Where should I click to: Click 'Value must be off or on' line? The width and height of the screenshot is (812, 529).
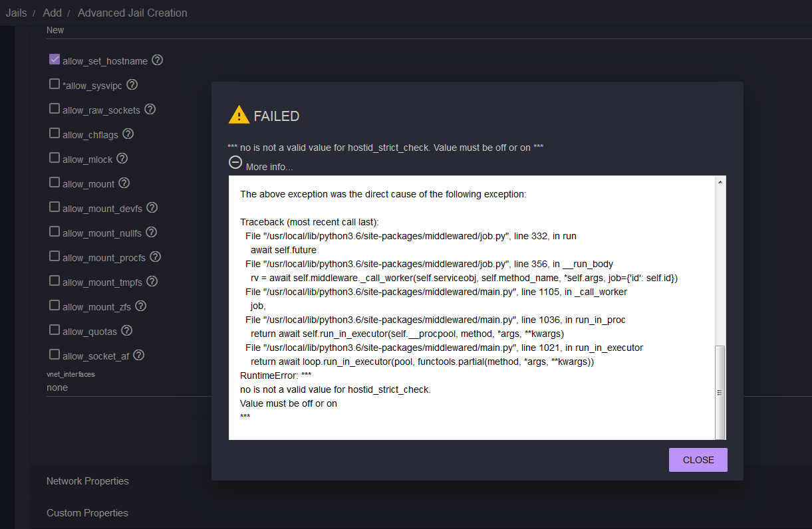pos(289,403)
